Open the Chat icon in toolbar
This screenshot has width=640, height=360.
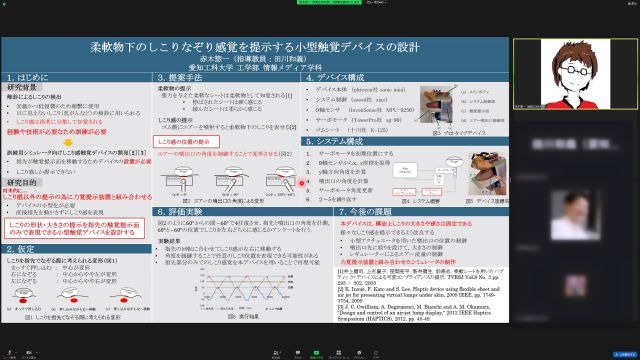click(x=298, y=353)
